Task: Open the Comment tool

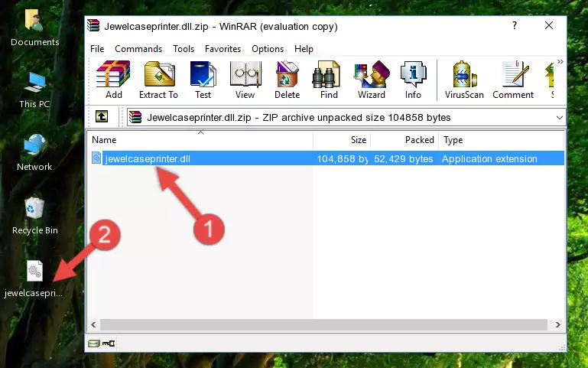Action: pos(513,80)
